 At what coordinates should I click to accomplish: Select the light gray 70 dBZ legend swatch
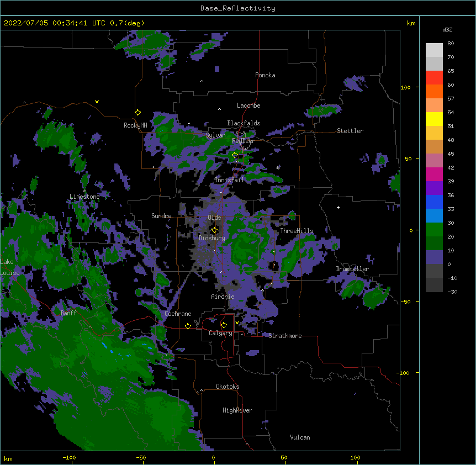434,64
